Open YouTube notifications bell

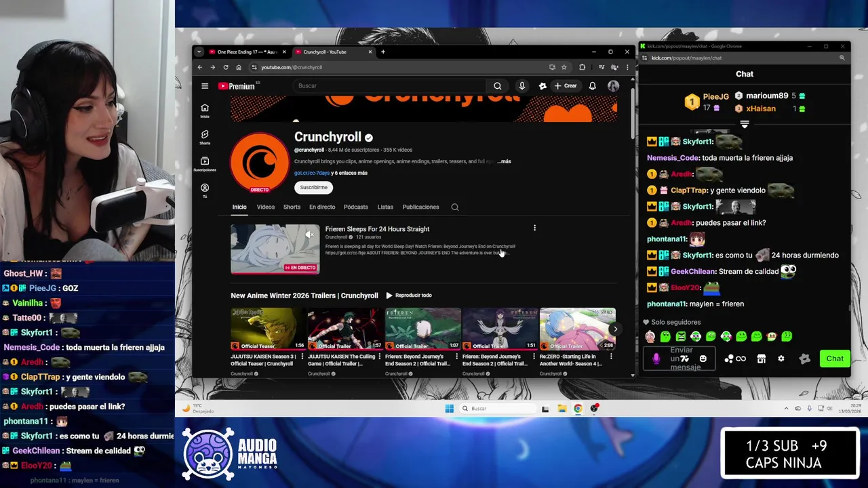tap(592, 86)
